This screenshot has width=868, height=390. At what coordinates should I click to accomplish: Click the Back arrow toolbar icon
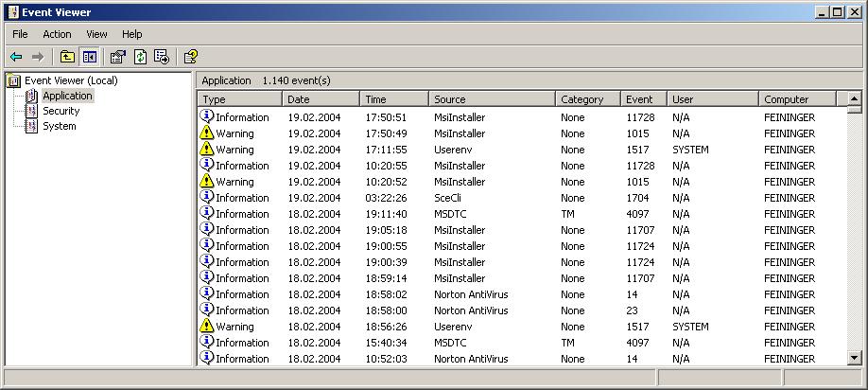(x=16, y=57)
